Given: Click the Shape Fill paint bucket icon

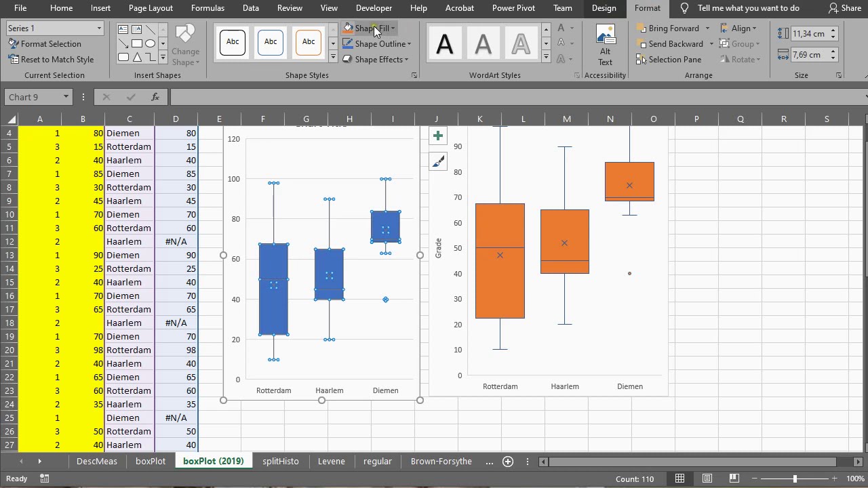Looking at the screenshot, I should (x=348, y=28).
